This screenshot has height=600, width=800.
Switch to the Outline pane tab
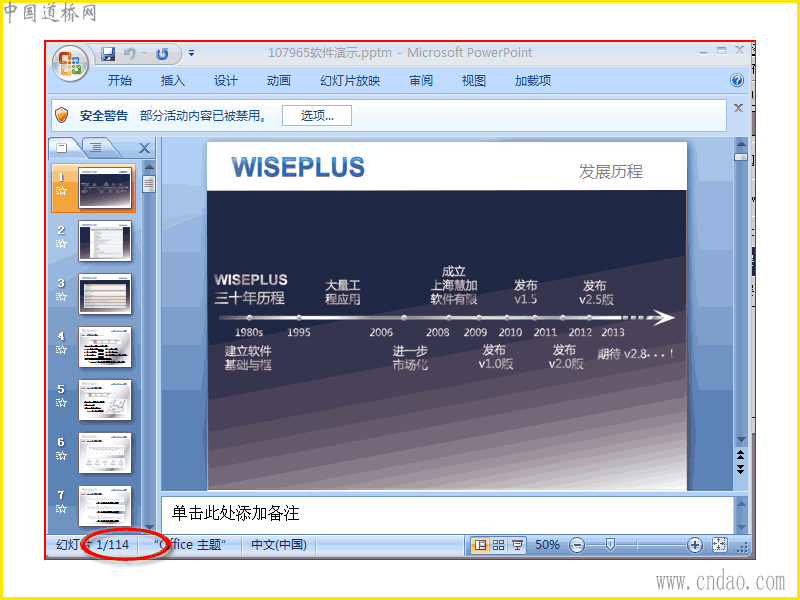coord(96,148)
